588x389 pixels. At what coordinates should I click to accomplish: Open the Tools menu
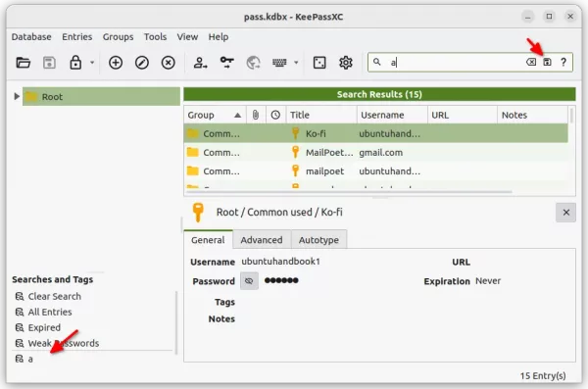point(155,37)
